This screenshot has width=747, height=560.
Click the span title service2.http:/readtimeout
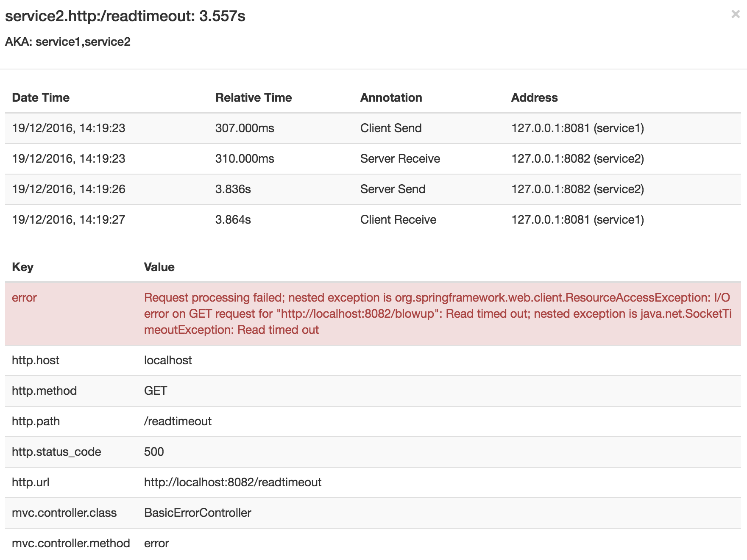pyautogui.click(x=125, y=16)
